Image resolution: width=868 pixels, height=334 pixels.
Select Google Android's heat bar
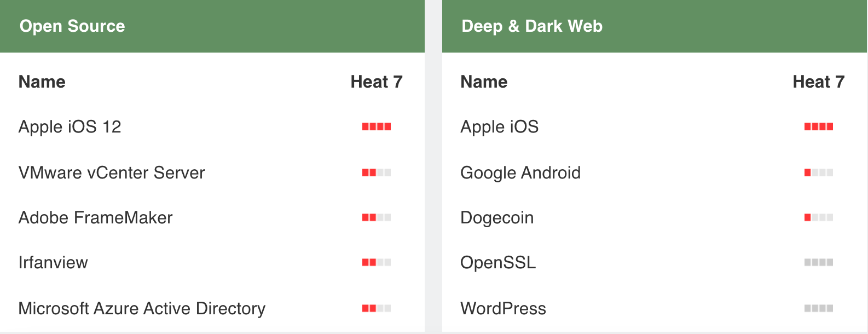click(819, 172)
